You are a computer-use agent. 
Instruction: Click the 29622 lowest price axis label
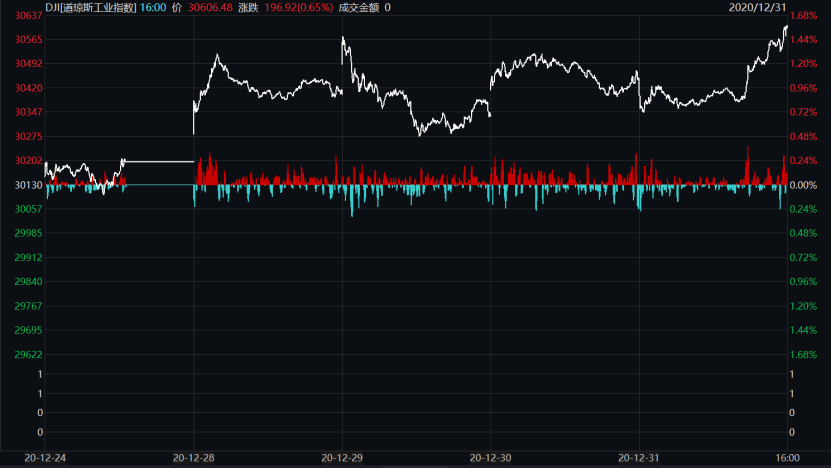[29, 355]
